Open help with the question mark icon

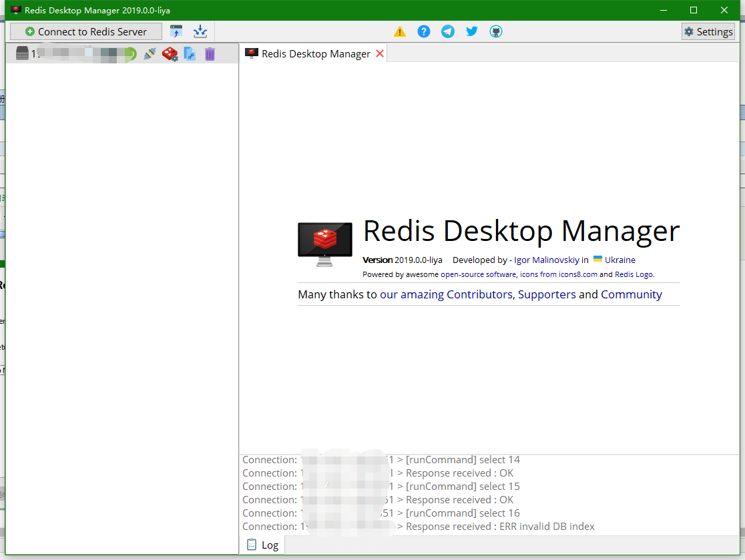pos(424,31)
